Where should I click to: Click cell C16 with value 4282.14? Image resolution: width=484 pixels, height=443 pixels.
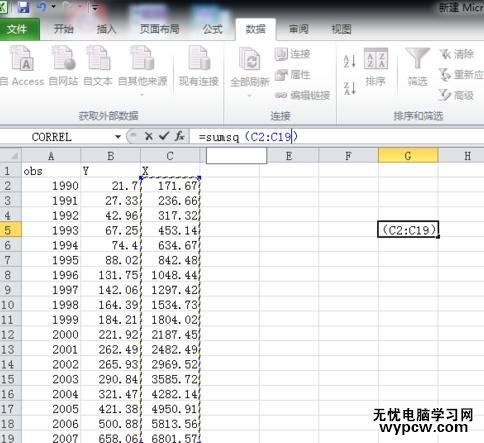tap(170, 394)
